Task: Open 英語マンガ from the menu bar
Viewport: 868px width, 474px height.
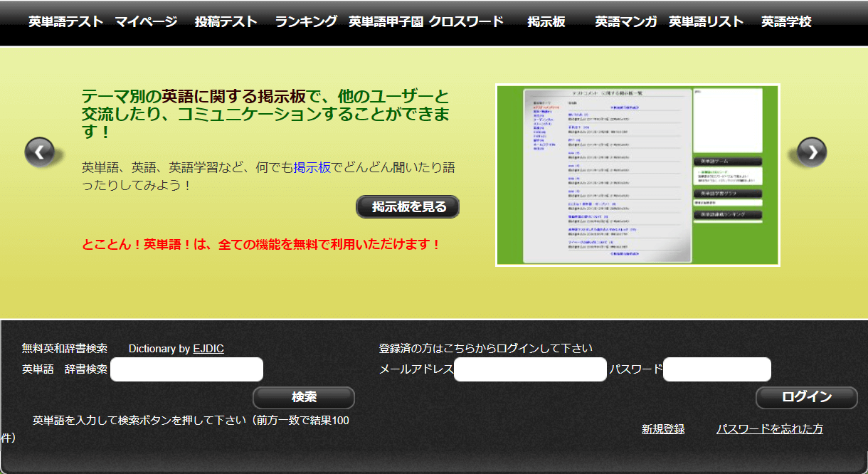Action: 626,21
